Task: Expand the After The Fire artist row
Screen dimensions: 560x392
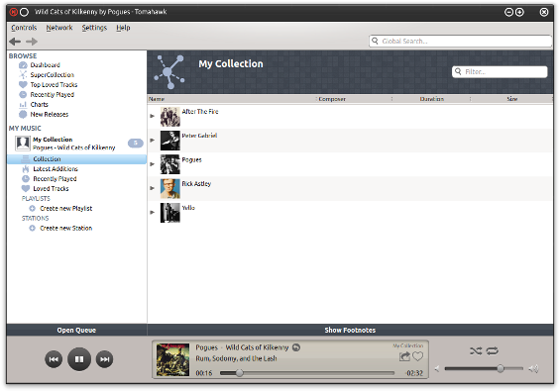Action: click(153, 116)
